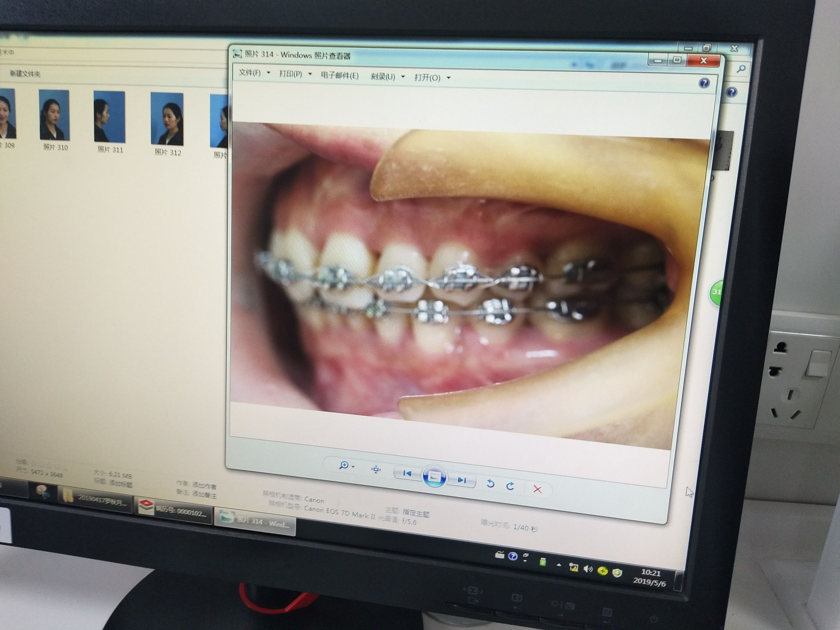Screen dimensions: 840x630
Task: Start the slideshow with the center play button
Action: 435,476
